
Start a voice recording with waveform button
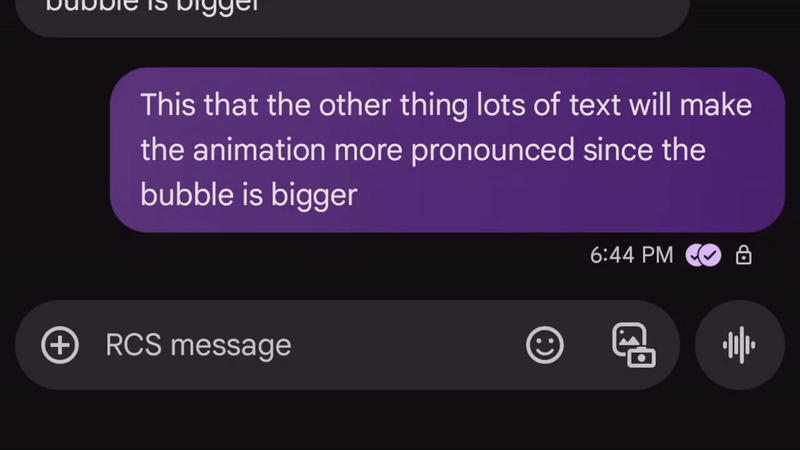click(x=739, y=346)
